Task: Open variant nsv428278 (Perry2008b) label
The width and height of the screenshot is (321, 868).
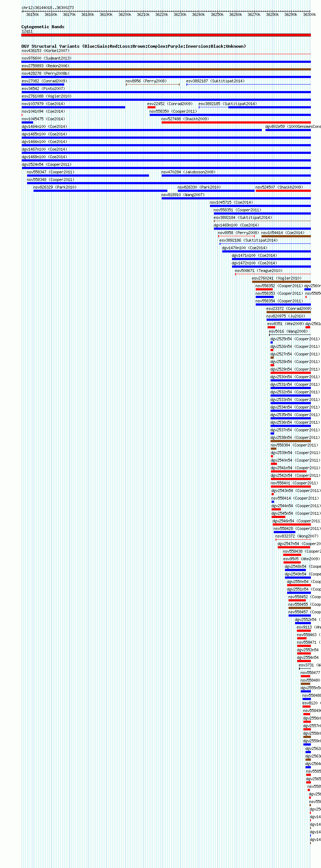Action: pos(45,73)
